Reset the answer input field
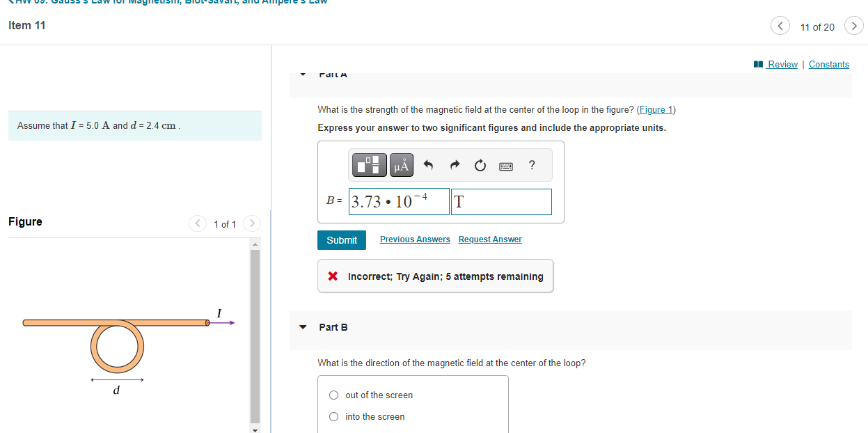The height and width of the screenshot is (433, 868). [x=480, y=165]
